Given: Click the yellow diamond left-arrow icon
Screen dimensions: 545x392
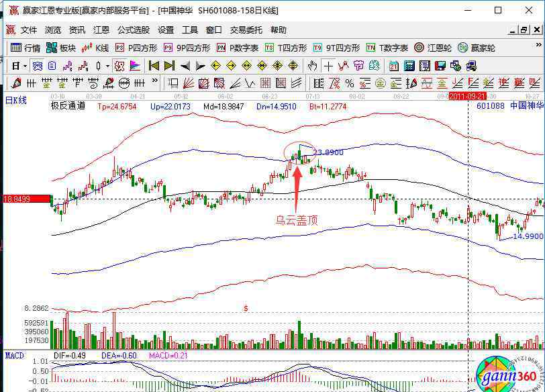Looking at the screenshot, I should 216,66.
